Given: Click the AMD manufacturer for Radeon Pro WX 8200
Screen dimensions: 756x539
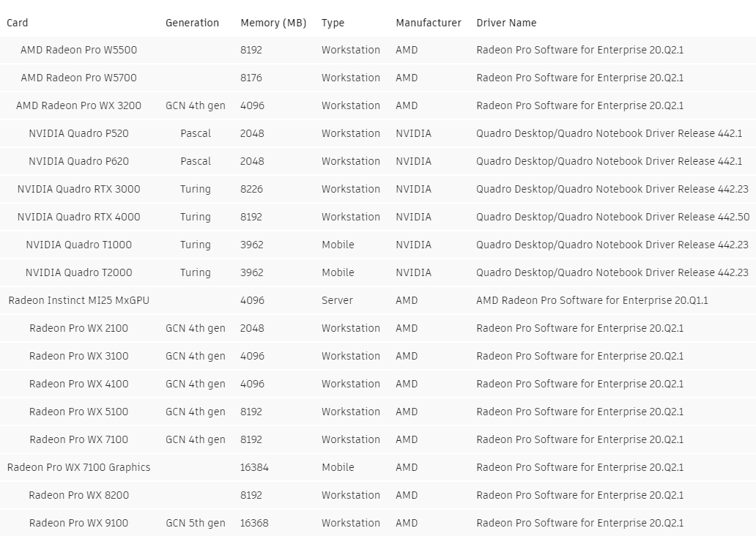Looking at the screenshot, I should [407, 495].
